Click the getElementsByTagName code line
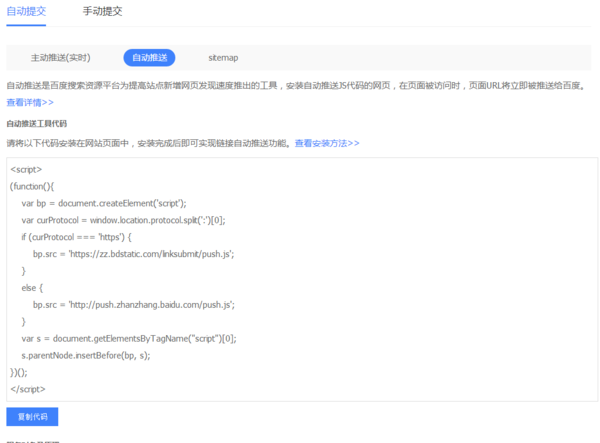Screen dimensions: 600x443 (129, 339)
